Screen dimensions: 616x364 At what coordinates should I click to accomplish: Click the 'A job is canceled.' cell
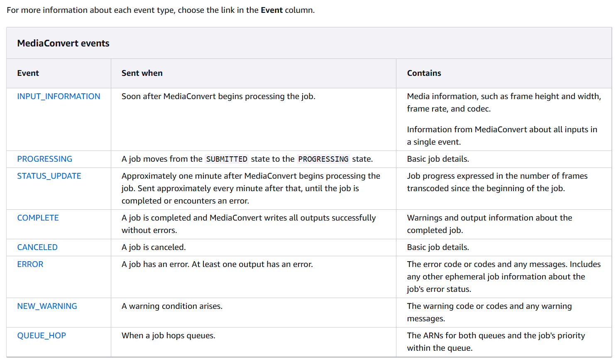[154, 247]
